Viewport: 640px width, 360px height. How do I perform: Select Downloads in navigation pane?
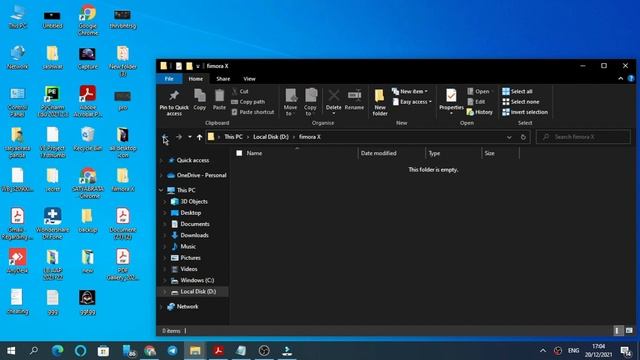click(194, 235)
